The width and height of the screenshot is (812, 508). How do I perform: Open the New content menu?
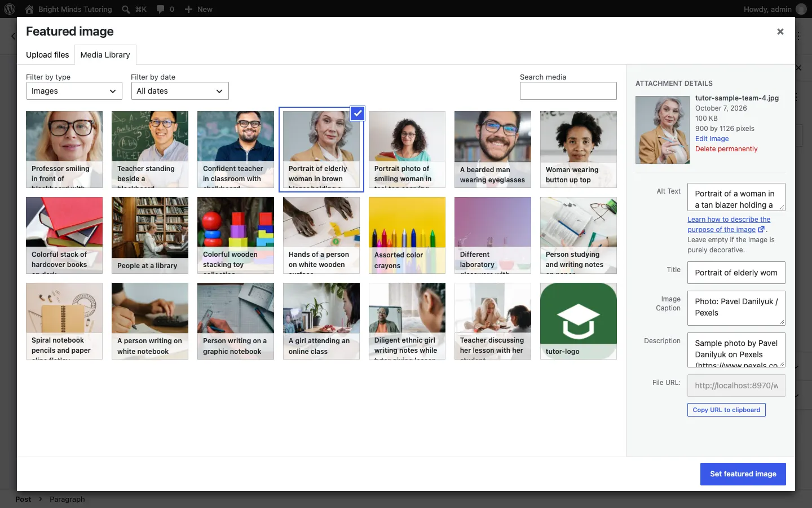click(x=198, y=9)
